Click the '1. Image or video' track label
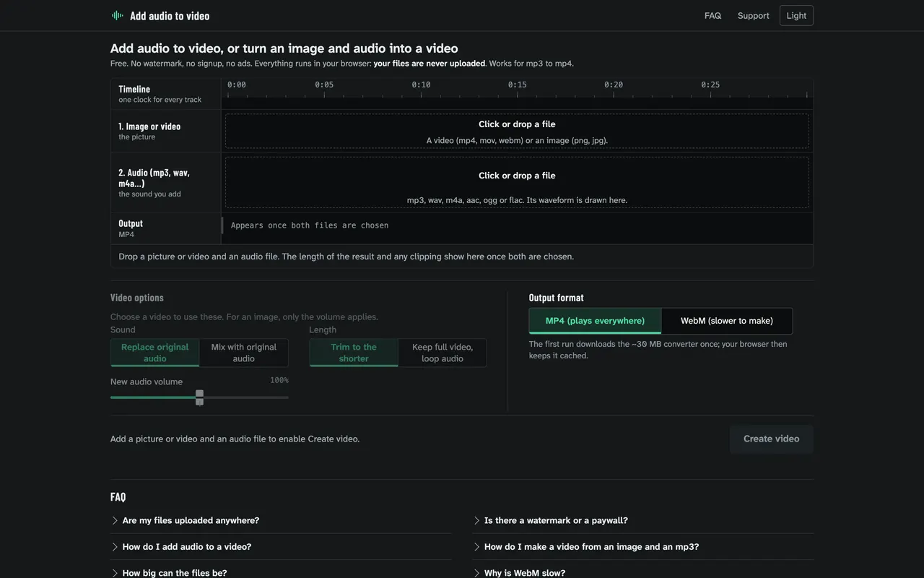Viewport: 924px width, 578px height. 149,126
